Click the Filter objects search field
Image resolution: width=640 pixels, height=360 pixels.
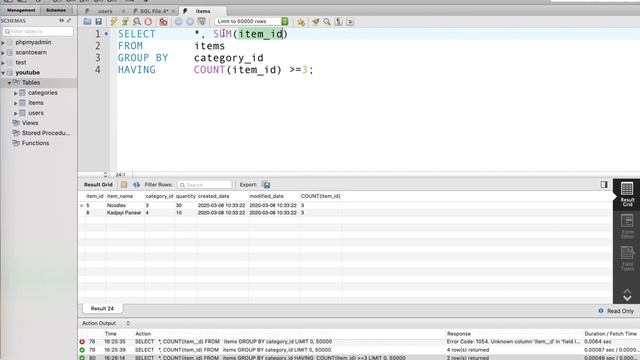click(x=38, y=31)
